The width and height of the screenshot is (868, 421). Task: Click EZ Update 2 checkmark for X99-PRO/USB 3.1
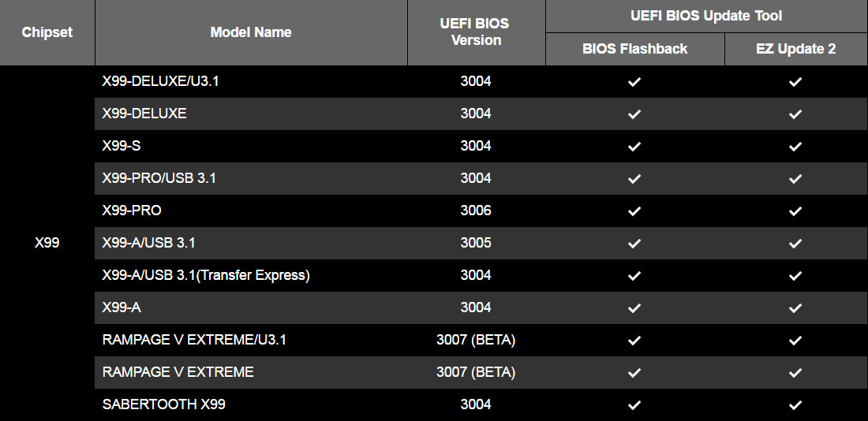[x=795, y=179]
